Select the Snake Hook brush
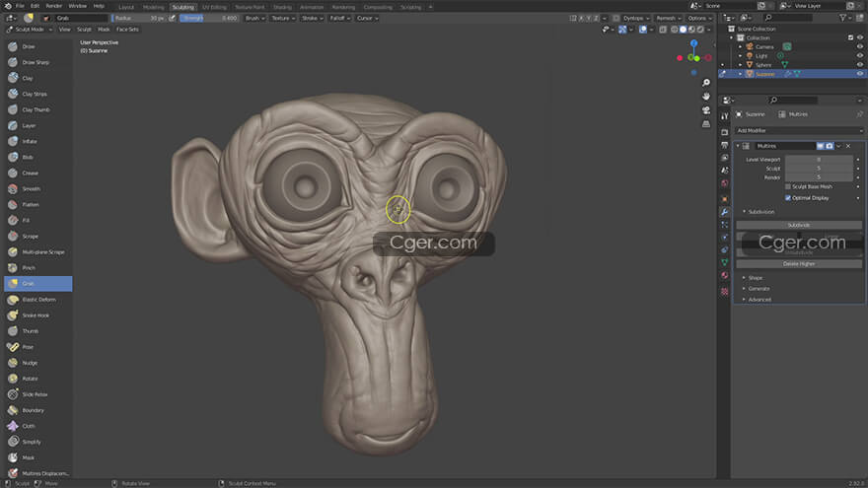This screenshot has width=868, height=488. 37,314
